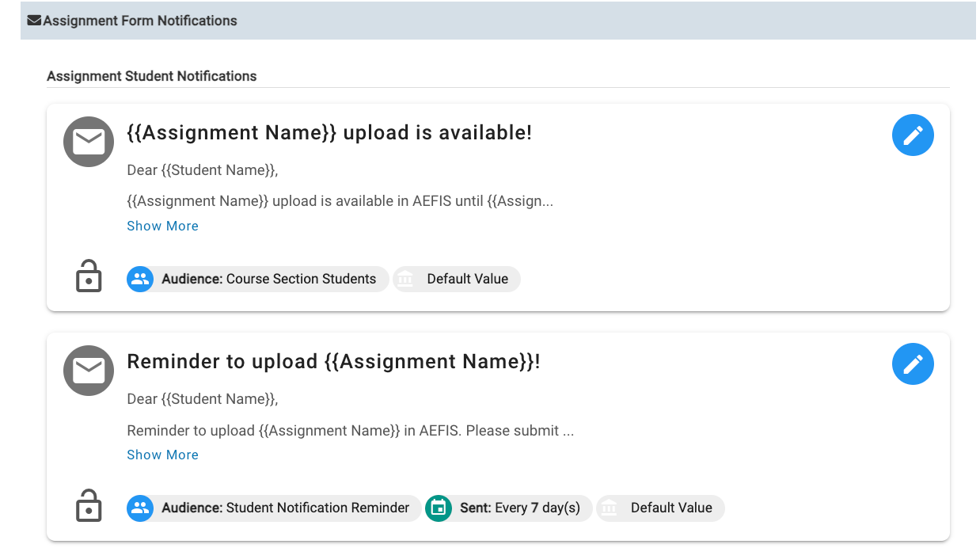980x548 pixels.
Task: Edit the Reminder to upload notification
Action: (913, 364)
